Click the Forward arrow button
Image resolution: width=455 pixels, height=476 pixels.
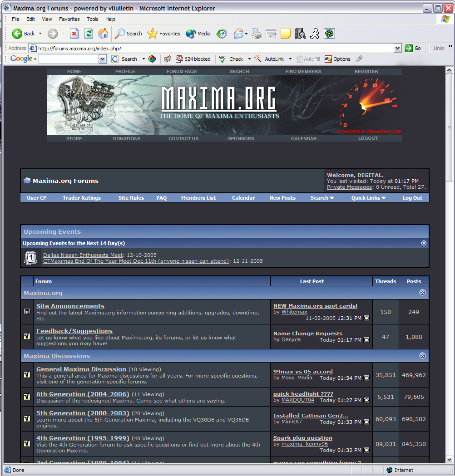(x=53, y=34)
